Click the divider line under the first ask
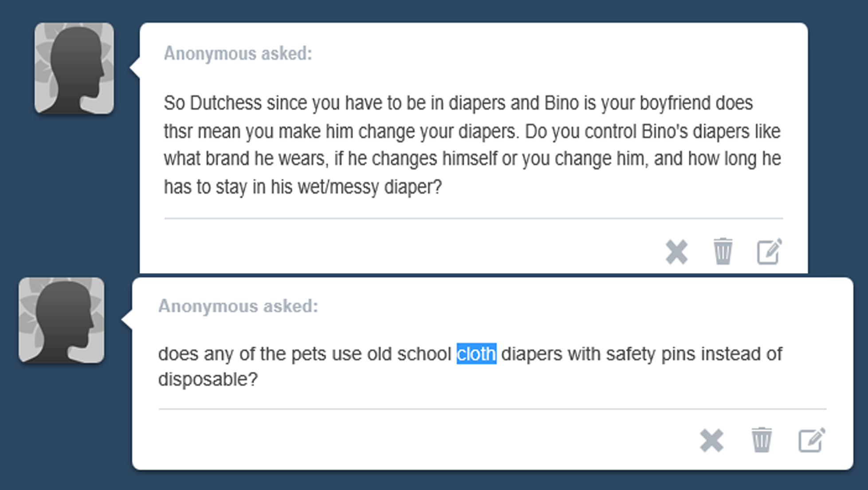The width and height of the screenshot is (868, 490). 473,218
